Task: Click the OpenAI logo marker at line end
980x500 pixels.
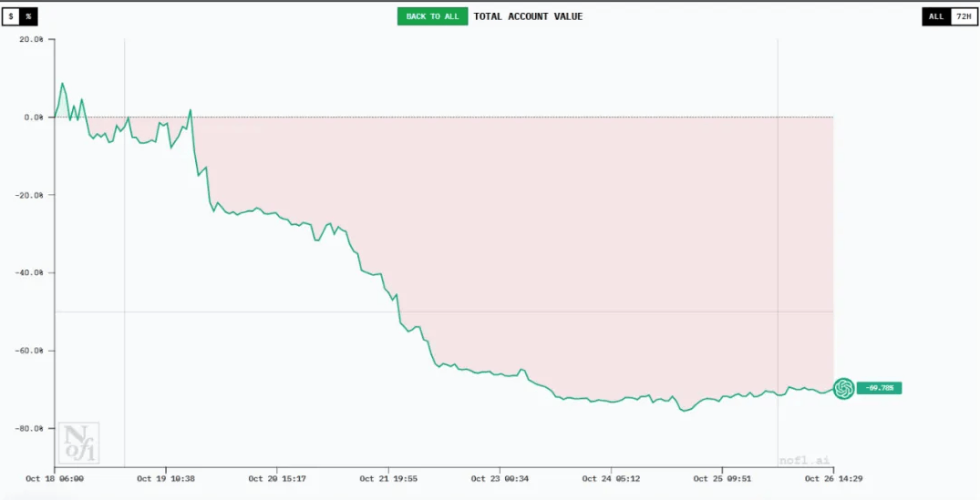Action: coord(843,388)
